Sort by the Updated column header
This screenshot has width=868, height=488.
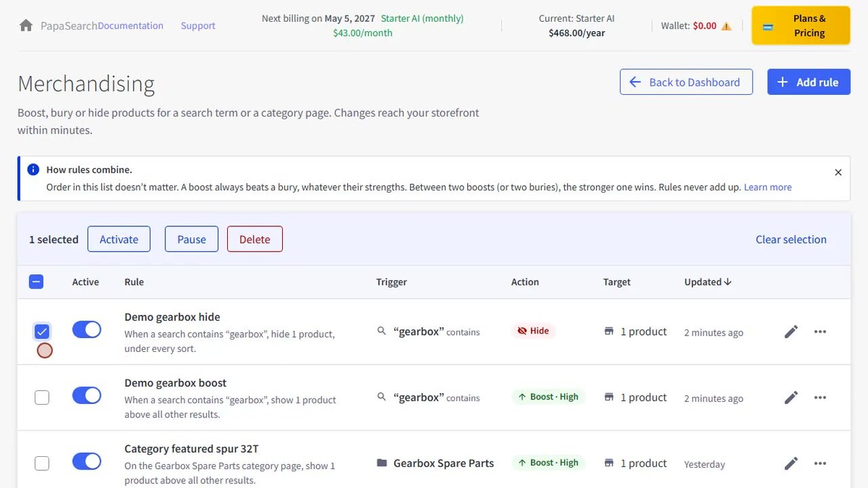[x=708, y=282]
